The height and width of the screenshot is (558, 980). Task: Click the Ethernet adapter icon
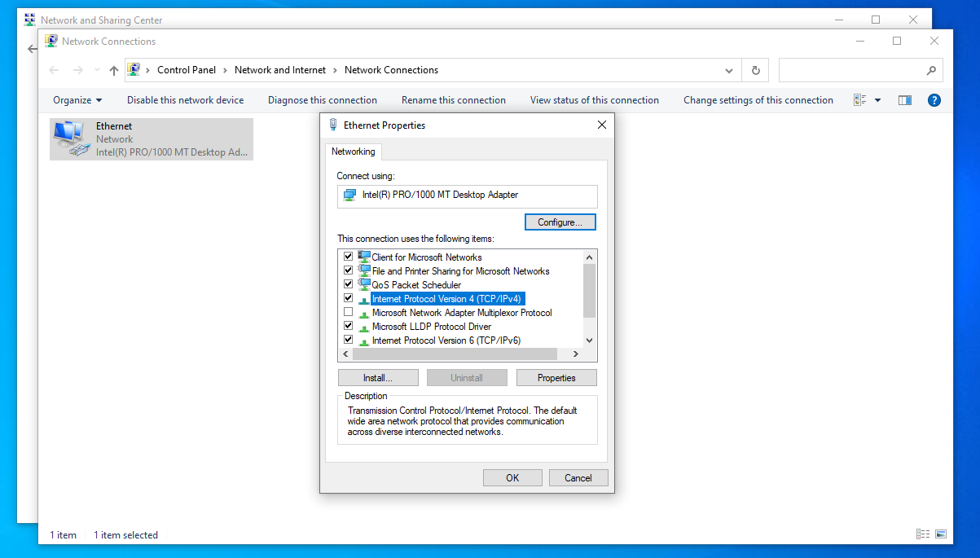pos(71,138)
